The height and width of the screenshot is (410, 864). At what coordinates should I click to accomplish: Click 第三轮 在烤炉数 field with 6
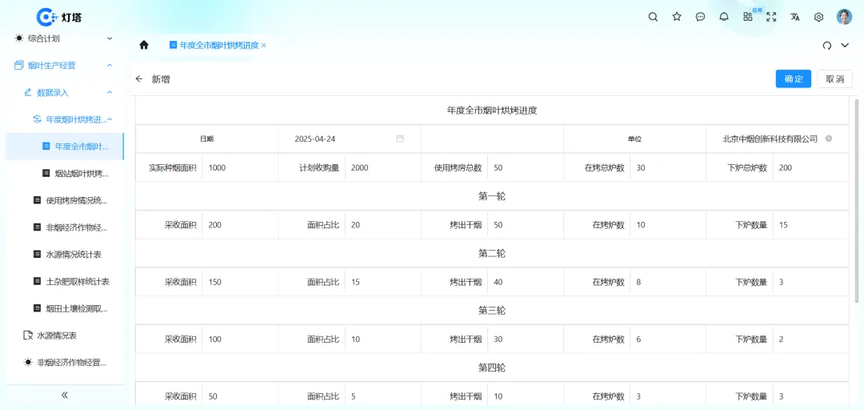click(668, 339)
